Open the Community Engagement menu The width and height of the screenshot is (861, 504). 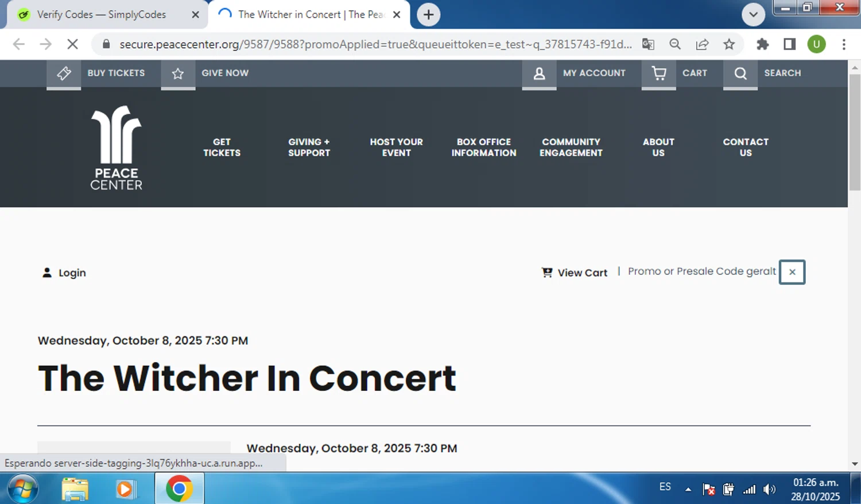click(x=571, y=148)
